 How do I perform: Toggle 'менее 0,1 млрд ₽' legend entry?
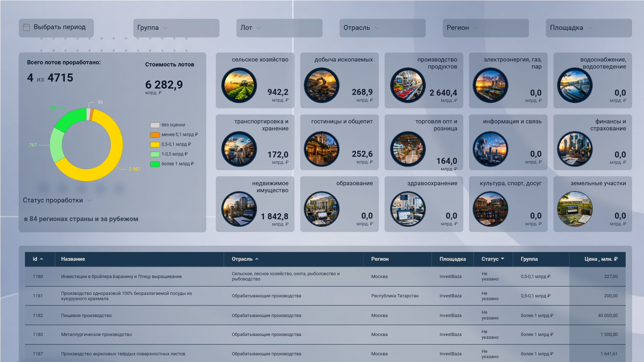[x=174, y=135]
